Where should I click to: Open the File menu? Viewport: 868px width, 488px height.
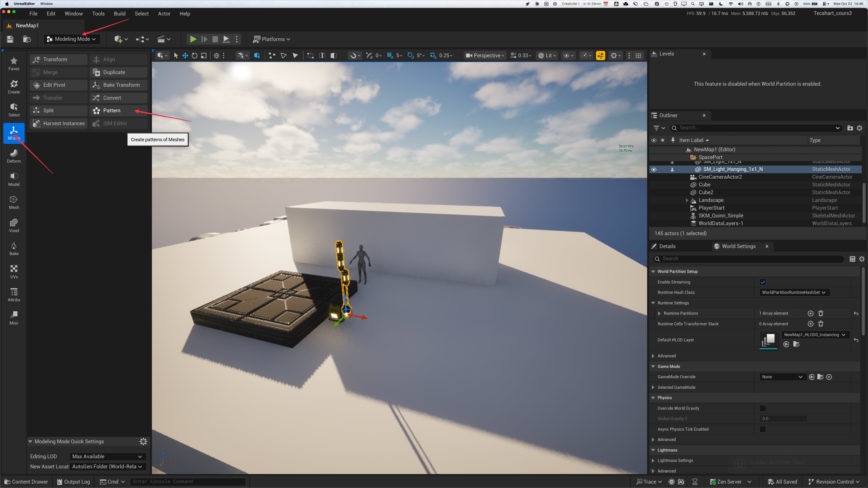(x=33, y=14)
